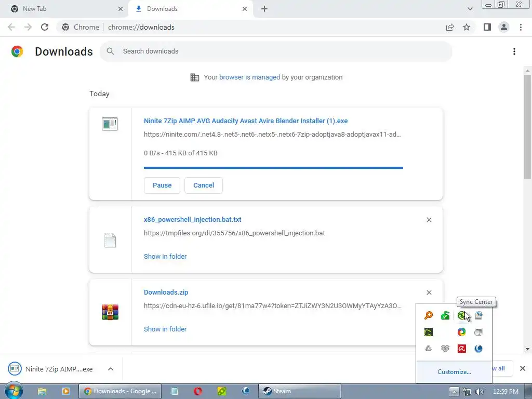Close the New Tab tab
The image size is (532, 399).
pos(121,9)
